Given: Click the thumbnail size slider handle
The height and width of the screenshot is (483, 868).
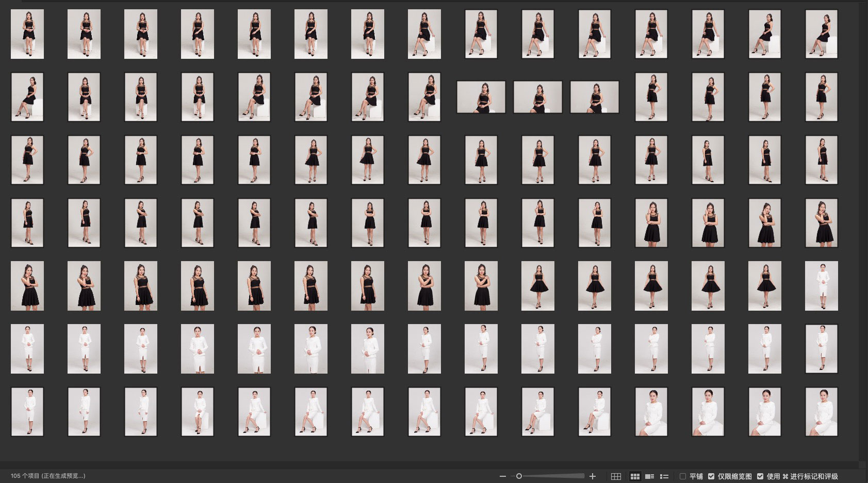Looking at the screenshot, I should coord(519,476).
